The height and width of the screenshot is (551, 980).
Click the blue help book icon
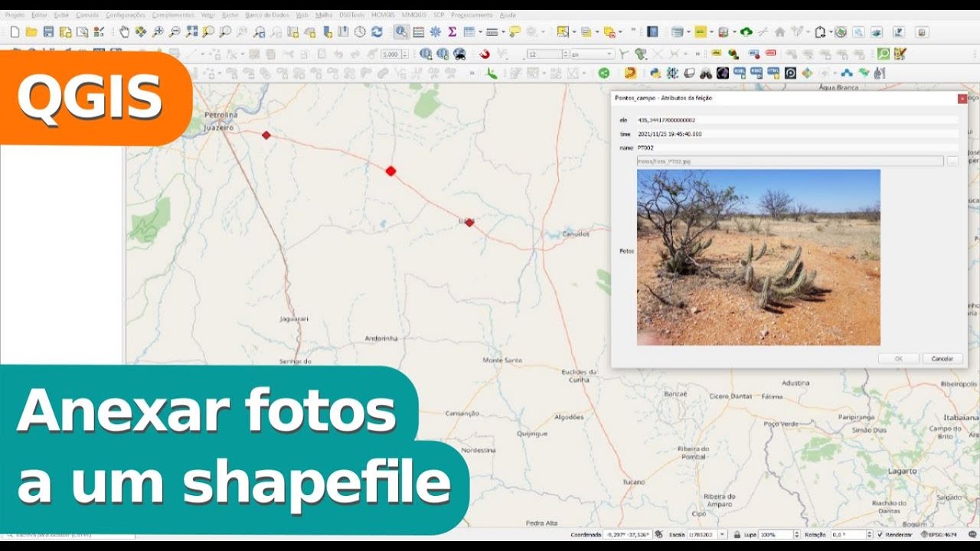652,32
